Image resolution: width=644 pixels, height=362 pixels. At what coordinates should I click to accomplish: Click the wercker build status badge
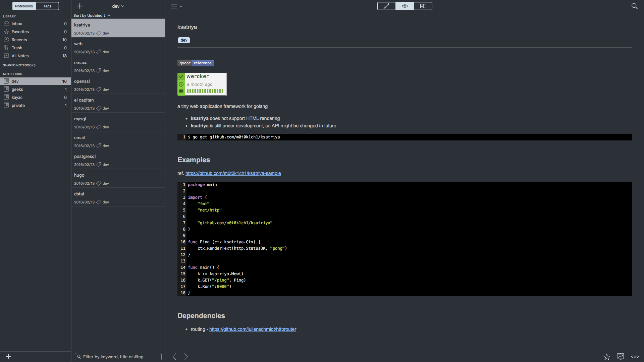click(x=202, y=84)
